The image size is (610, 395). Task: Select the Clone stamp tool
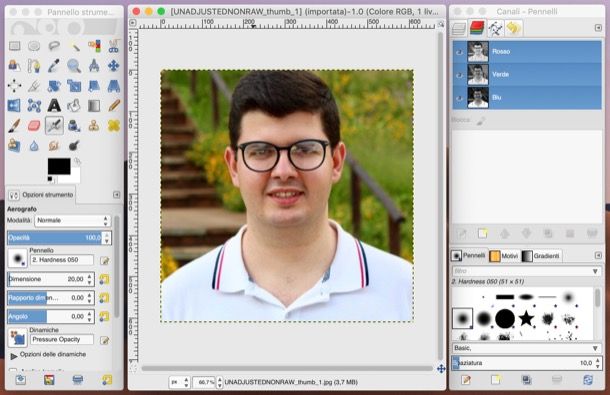[94, 125]
